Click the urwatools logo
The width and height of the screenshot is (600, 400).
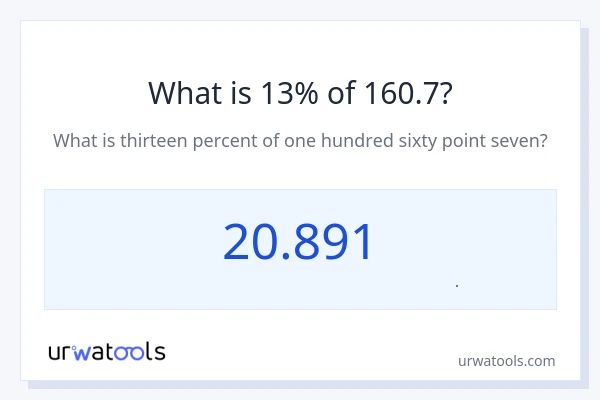[107, 351]
